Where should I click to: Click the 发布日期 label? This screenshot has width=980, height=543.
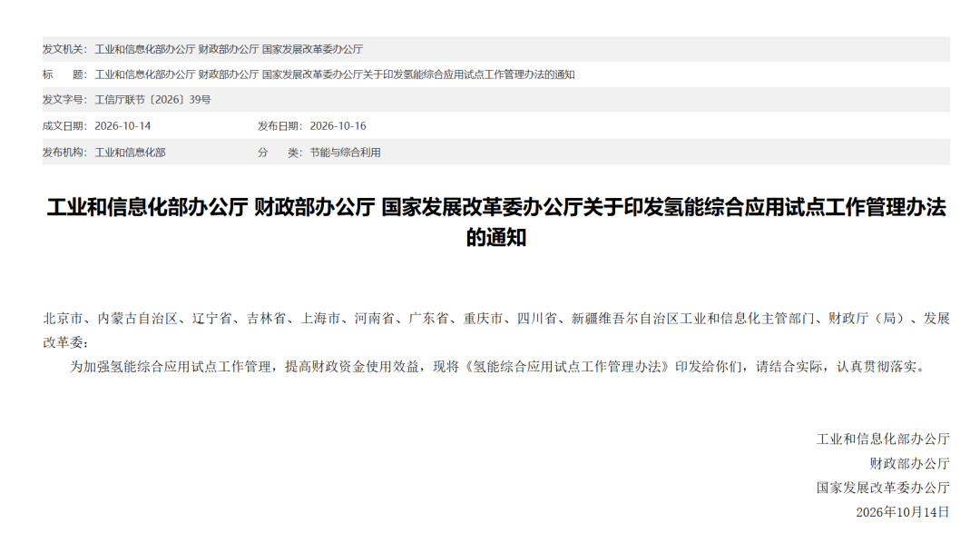coord(280,125)
